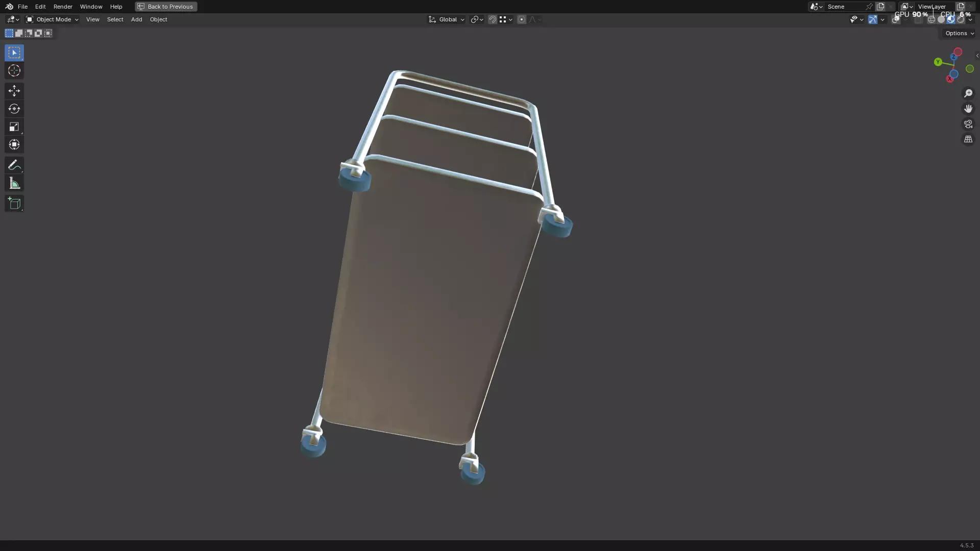Set selection mode to Subtract
The width and height of the screenshot is (980, 551).
click(x=29, y=33)
